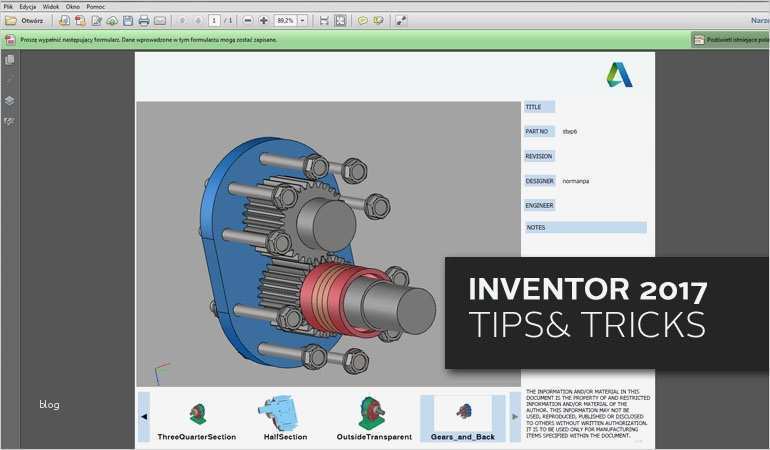Image resolution: width=770 pixels, height=450 pixels.
Task: Click the Autodesk logo
Action: 619,75
